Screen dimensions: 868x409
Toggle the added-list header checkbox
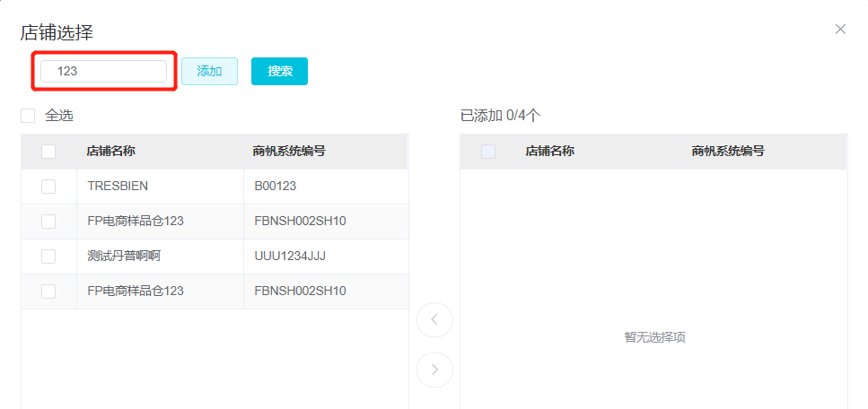click(x=488, y=152)
